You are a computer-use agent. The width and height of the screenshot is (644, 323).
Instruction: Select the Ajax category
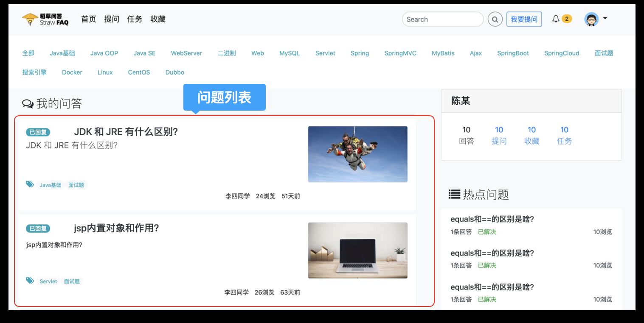476,53
